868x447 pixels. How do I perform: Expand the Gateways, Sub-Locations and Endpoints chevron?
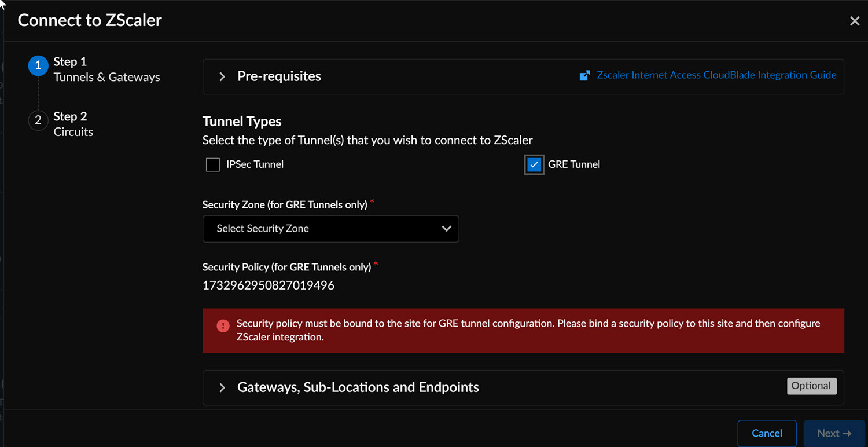(x=222, y=387)
